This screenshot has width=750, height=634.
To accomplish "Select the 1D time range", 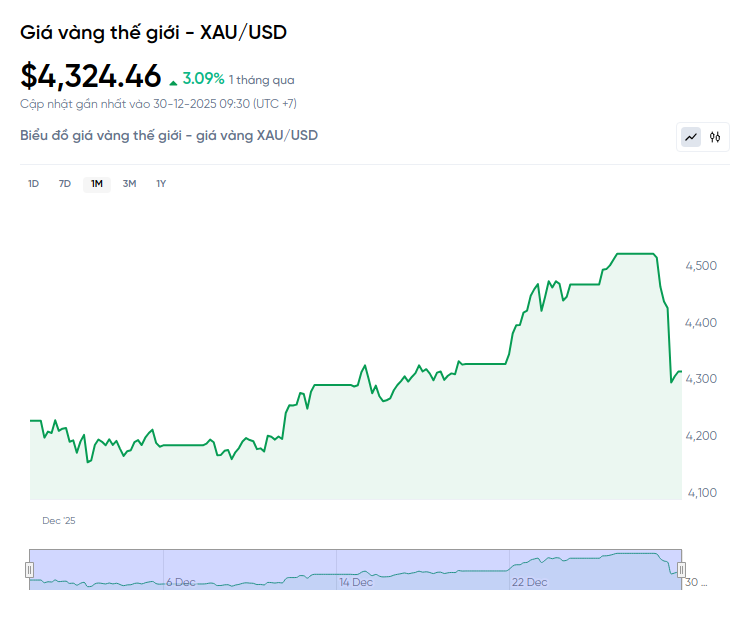I will click(33, 184).
